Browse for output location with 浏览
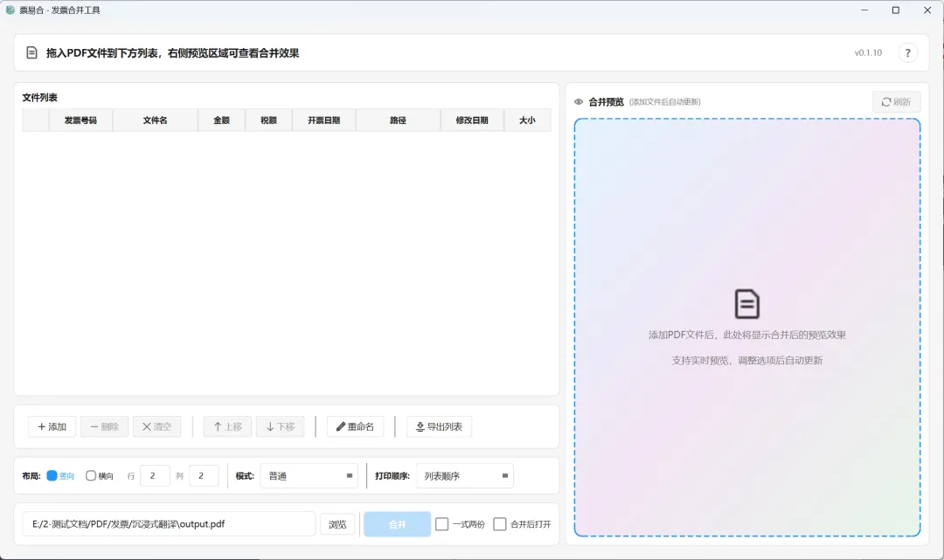Screen dimensions: 944x560 click(x=337, y=524)
